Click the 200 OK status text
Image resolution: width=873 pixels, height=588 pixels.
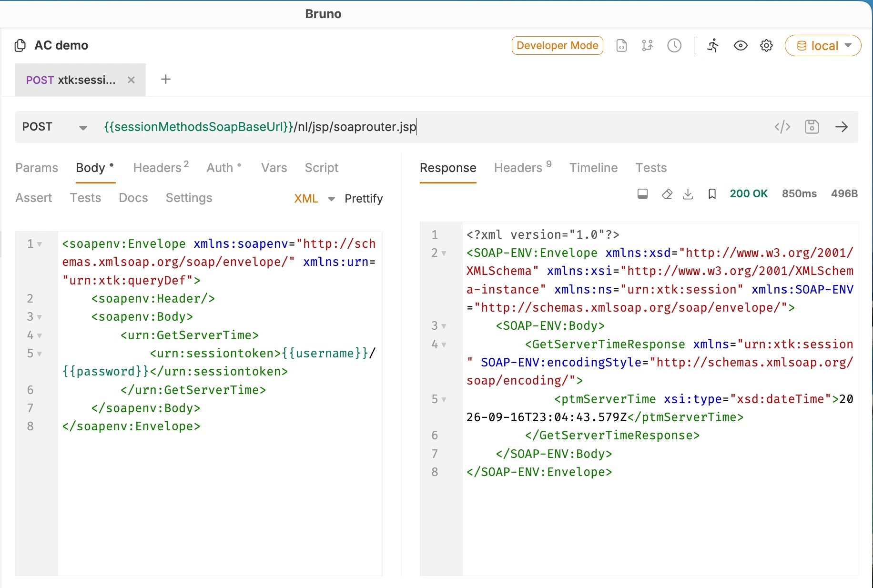point(749,193)
